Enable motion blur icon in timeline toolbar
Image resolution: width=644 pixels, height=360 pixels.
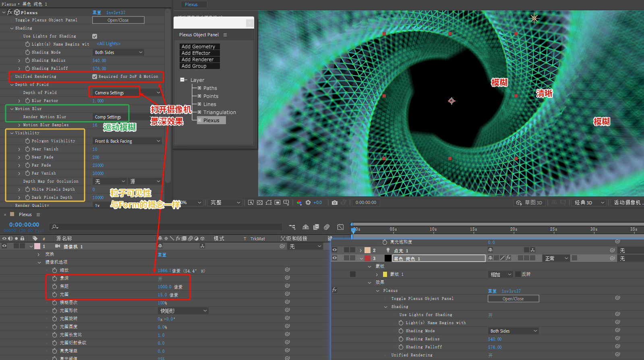327,227
